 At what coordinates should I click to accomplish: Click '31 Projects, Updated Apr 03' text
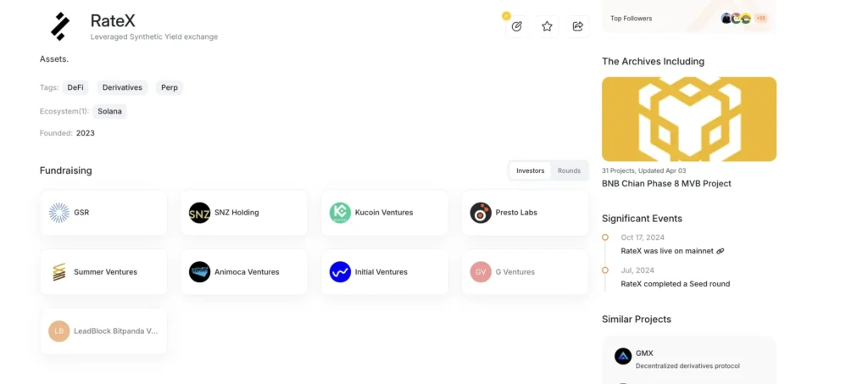[x=644, y=170]
